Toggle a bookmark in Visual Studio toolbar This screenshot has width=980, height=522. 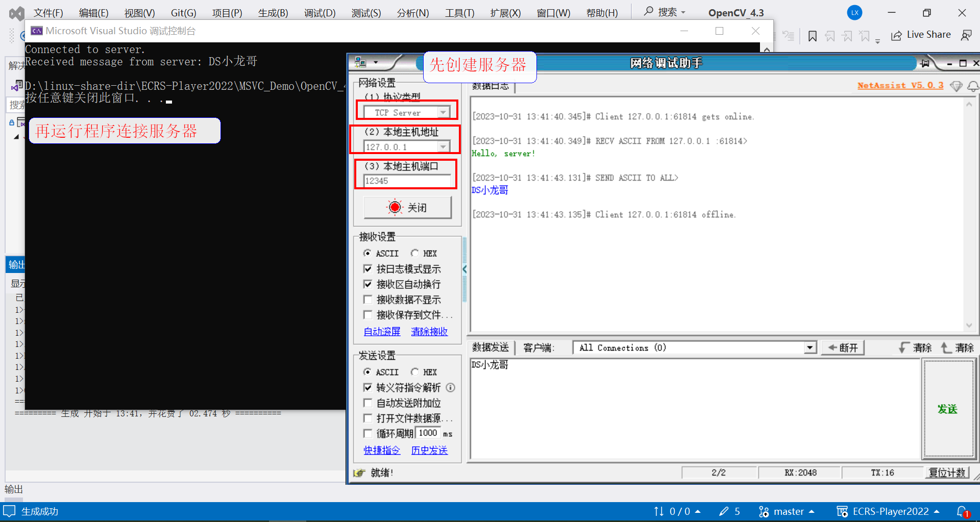point(812,35)
